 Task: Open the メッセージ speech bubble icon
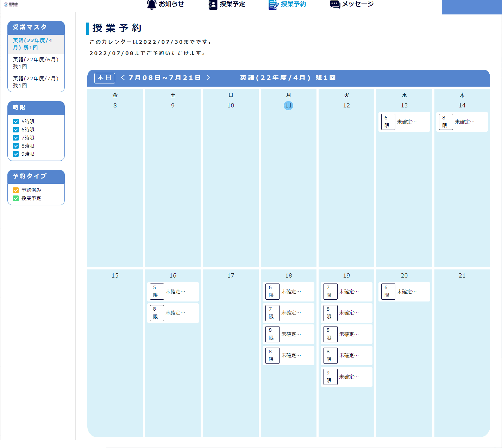coord(335,4)
